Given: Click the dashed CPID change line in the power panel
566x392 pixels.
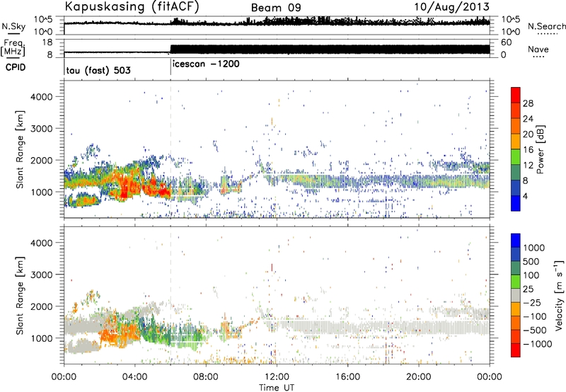Looking at the screenshot, I should 171,149.
